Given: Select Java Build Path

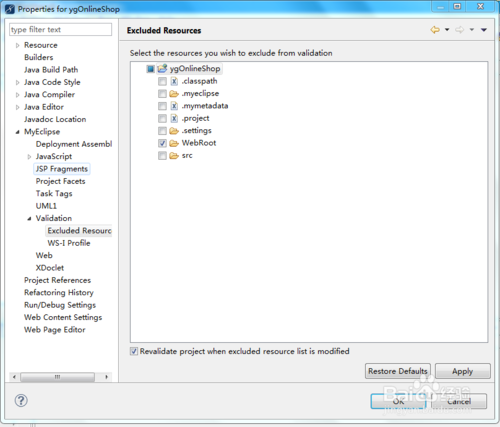Looking at the screenshot, I should tap(51, 70).
